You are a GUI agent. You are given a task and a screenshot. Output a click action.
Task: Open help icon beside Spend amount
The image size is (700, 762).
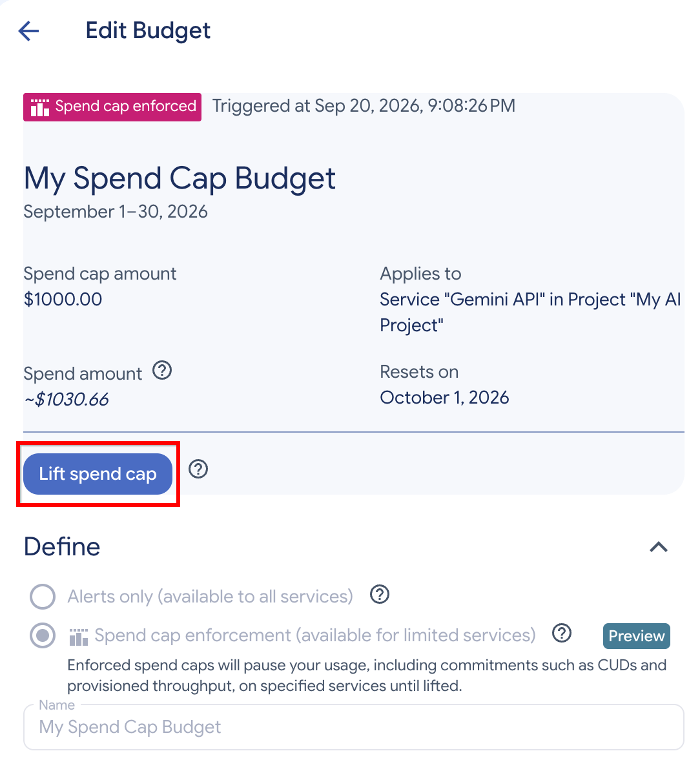(162, 371)
